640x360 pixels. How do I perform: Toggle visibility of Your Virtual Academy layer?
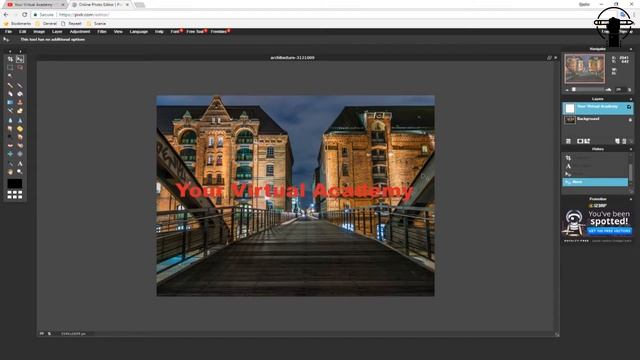click(629, 107)
